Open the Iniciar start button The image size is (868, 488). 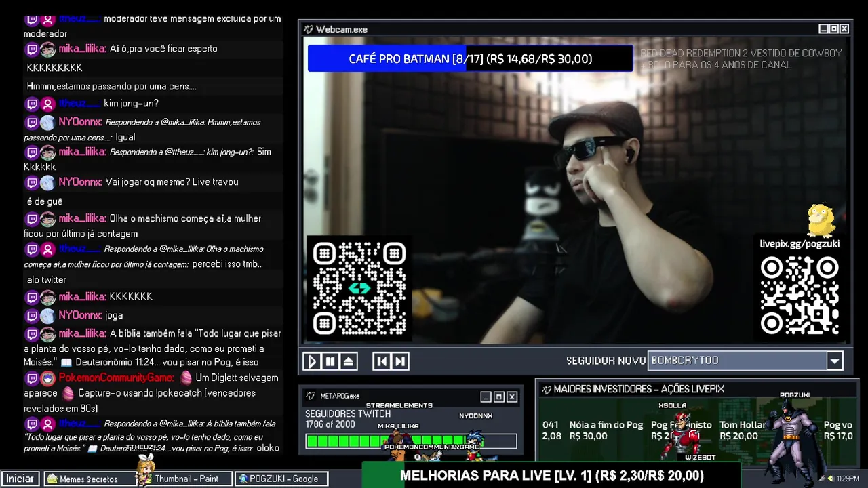(x=20, y=479)
